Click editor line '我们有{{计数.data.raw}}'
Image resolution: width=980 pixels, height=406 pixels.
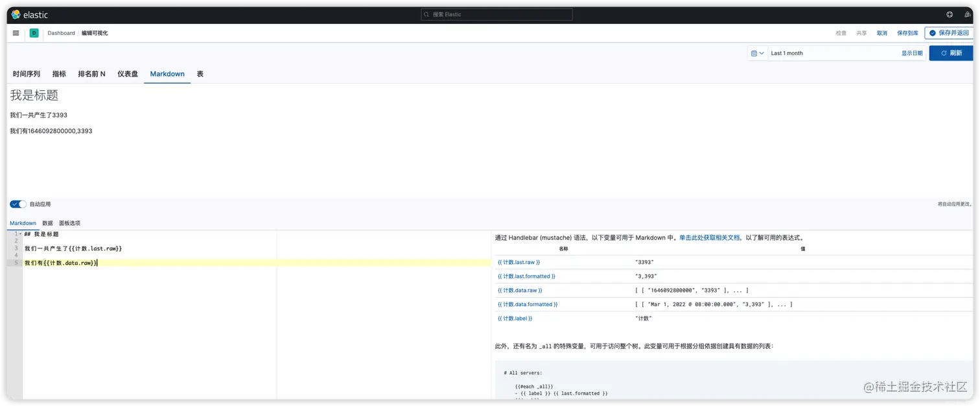(61, 263)
